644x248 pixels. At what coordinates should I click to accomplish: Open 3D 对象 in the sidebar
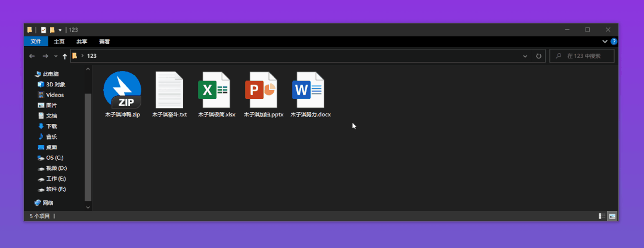click(52, 85)
